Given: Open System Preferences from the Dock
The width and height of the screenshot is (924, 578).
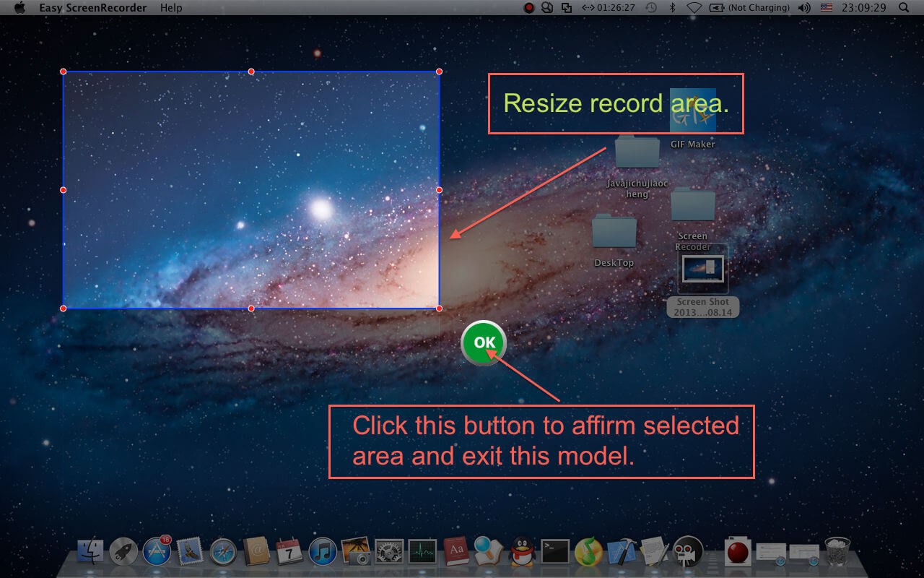Looking at the screenshot, I should 389,553.
